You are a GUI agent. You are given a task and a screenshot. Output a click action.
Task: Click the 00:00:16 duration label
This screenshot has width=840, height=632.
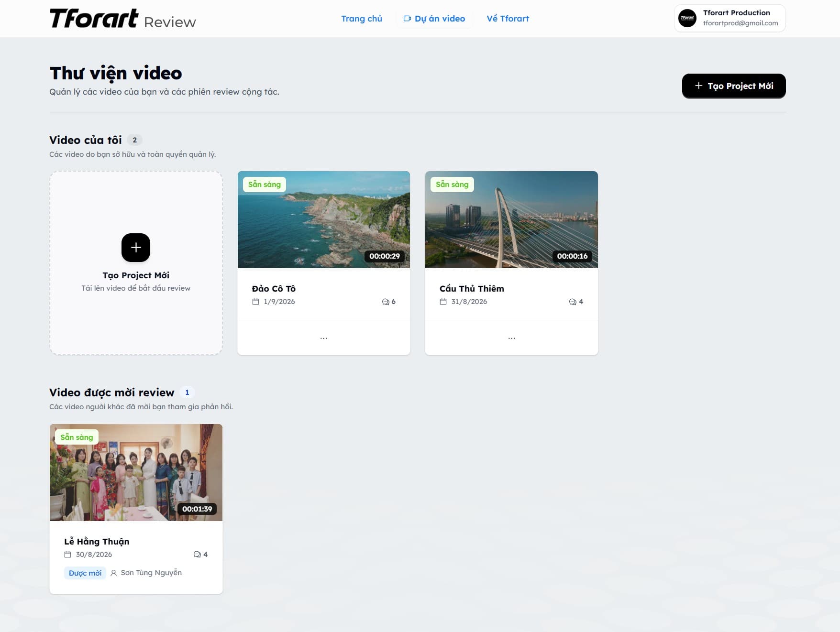572,256
